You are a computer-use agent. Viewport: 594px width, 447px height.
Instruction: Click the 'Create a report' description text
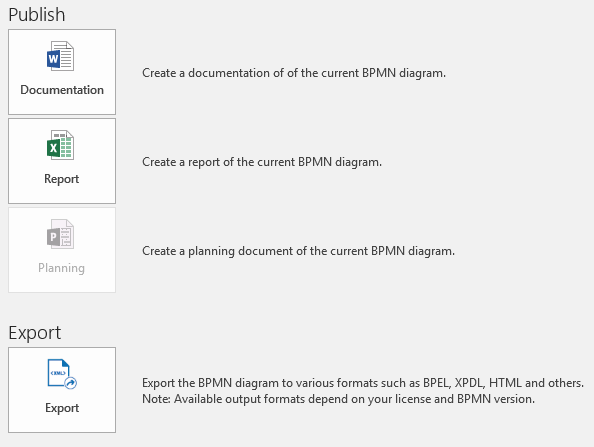(x=262, y=162)
